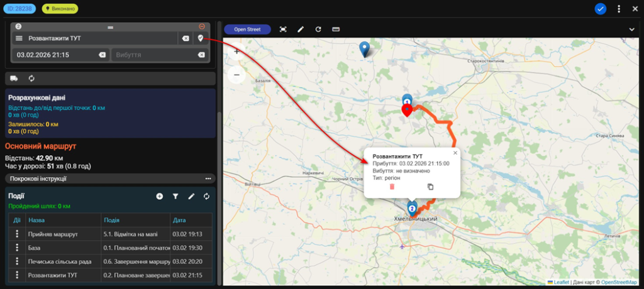Clear the arrival date 03.02.2026 21:15
The height and width of the screenshot is (289, 644).
tap(102, 55)
